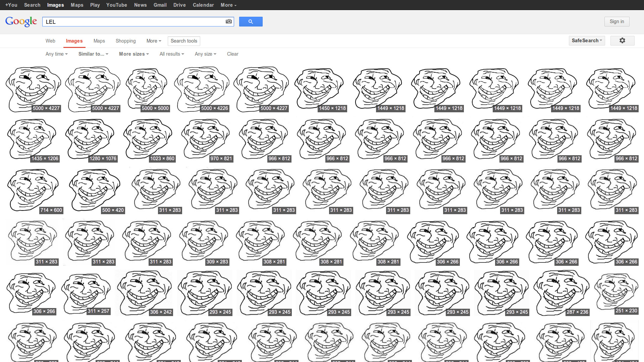Viewport: 644px width, 362px height.
Task: Click Clear to reset filters
Action: (x=232, y=54)
